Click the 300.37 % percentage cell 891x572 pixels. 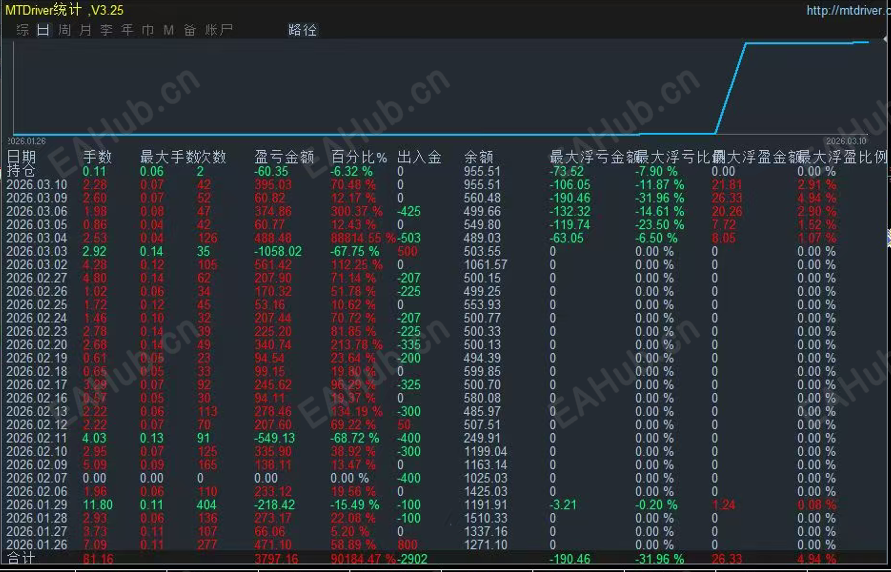357,211
